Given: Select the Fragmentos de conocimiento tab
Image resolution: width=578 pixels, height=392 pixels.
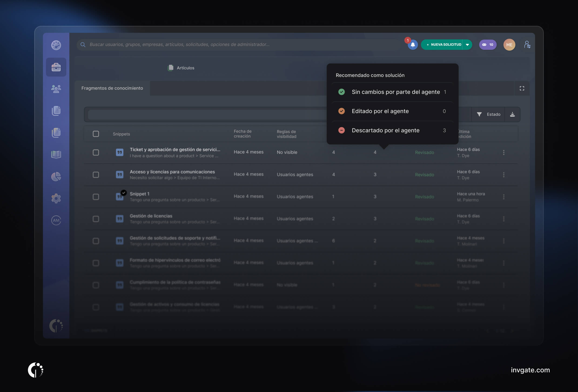Looking at the screenshot, I should [112, 88].
